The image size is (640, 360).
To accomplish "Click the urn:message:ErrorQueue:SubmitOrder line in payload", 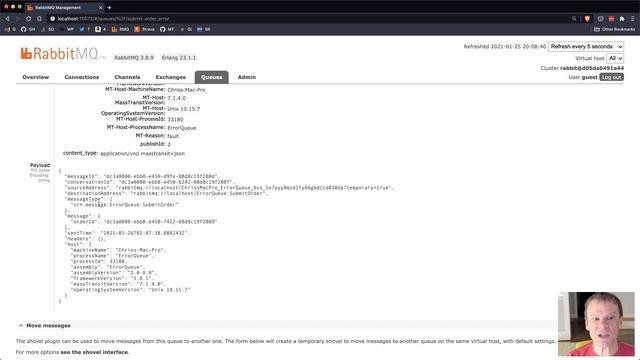I will click(x=124, y=205).
